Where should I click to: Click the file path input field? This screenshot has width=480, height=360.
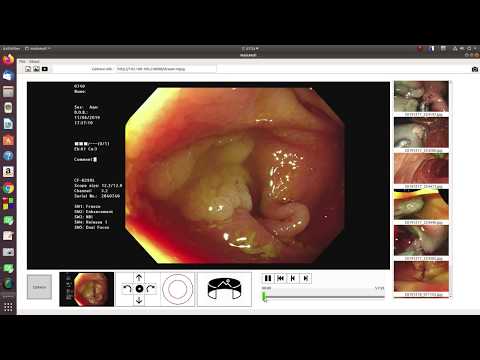pos(166,69)
